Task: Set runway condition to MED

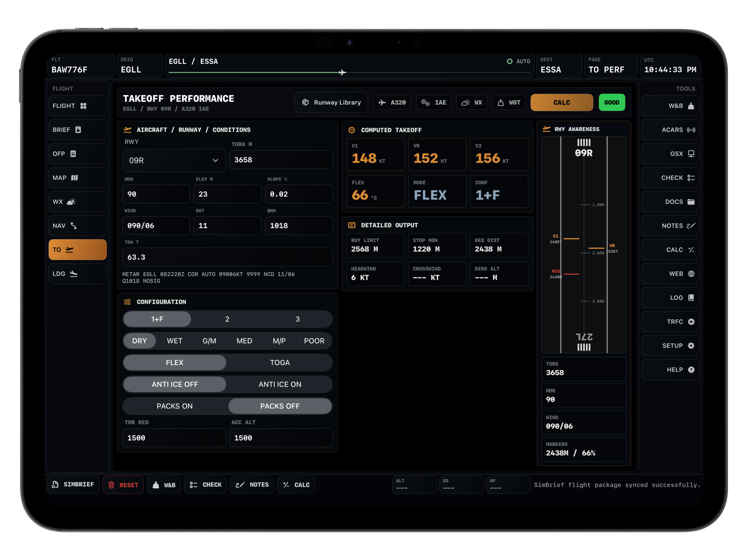Action: point(244,341)
